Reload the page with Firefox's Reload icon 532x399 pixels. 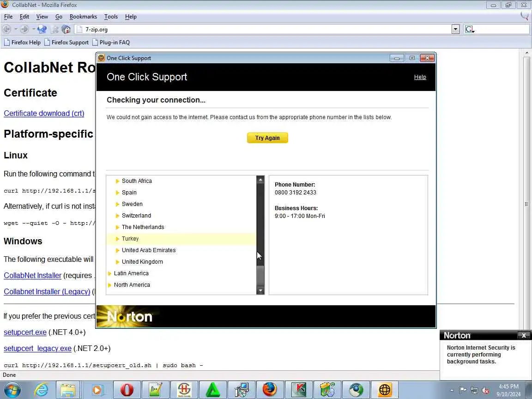point(42,29)
